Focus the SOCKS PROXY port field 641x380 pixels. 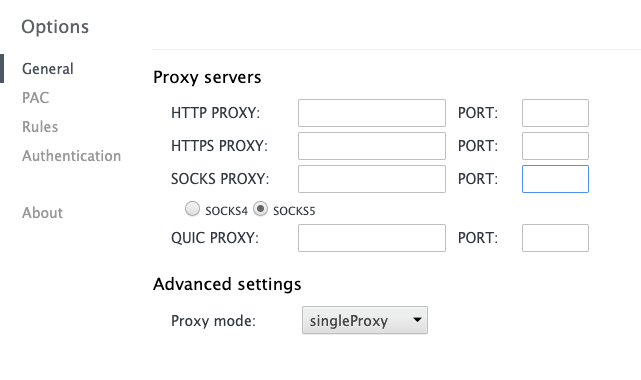pos(555,179)
